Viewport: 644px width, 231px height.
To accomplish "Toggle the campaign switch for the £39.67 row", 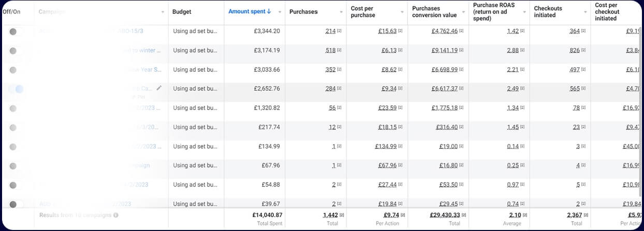I will tap(13, 204).
